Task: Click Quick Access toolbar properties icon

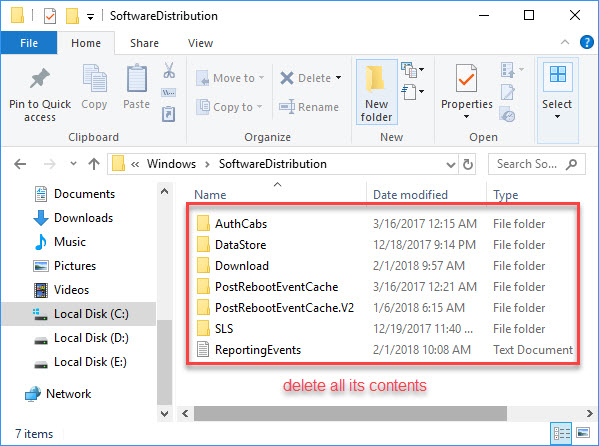Action: coord(50,16)
